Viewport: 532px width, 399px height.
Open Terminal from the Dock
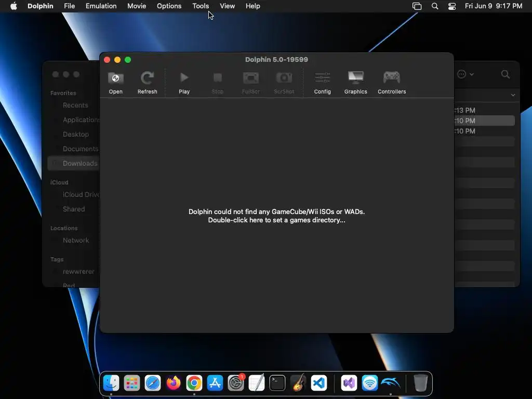pos(277,383)
